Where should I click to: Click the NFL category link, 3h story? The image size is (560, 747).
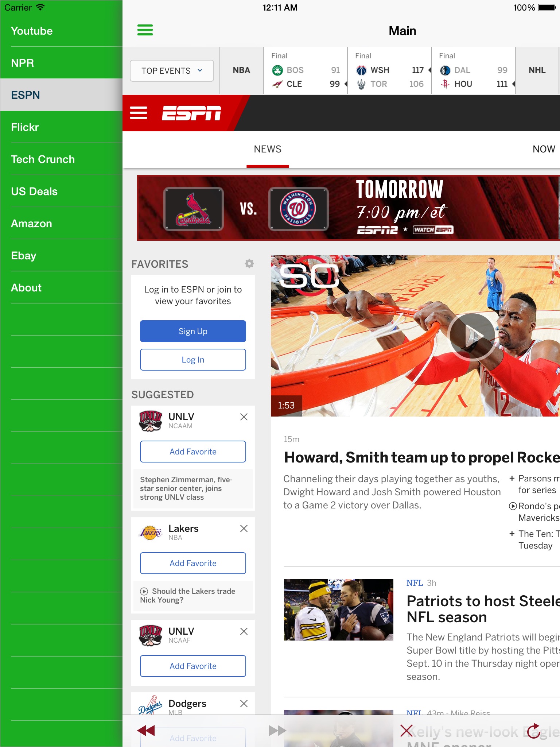[x=415, y=583]
